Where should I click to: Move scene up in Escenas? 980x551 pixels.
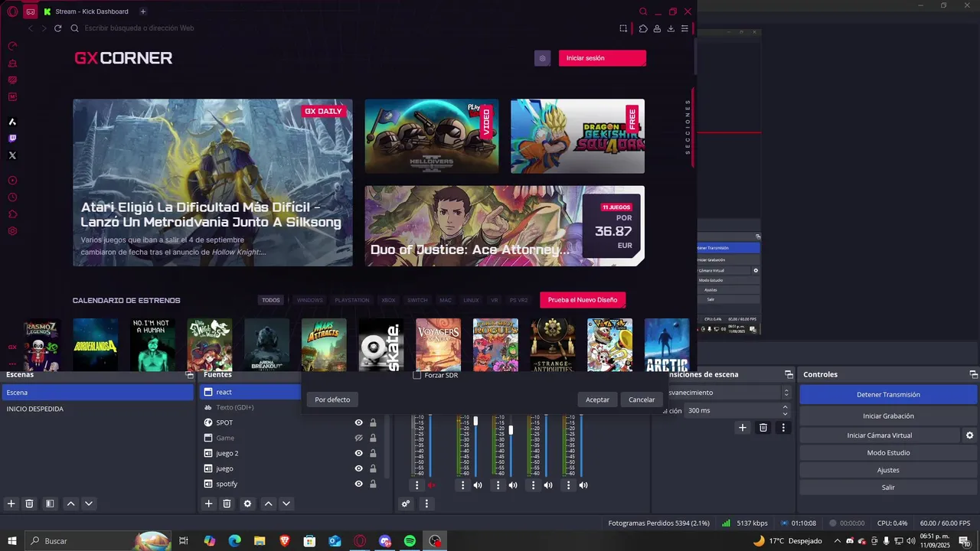coord(70,504)
